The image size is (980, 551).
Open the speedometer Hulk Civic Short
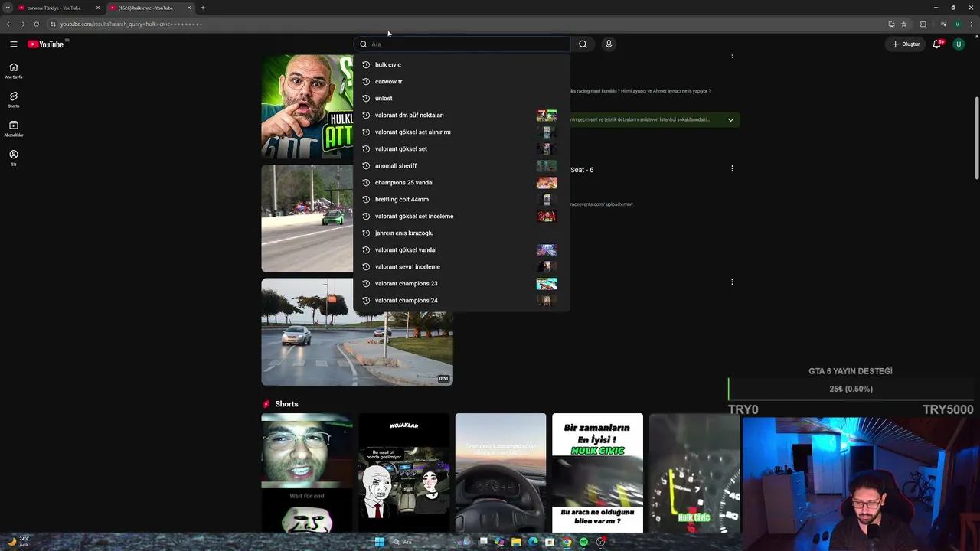[x=694, y=473]
